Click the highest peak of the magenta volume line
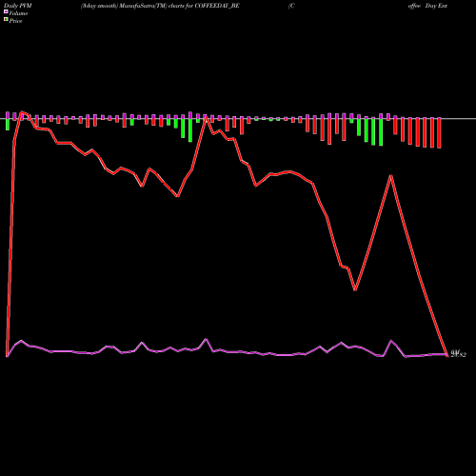This screenshot has width=476, height=476. tap(206, 339)
